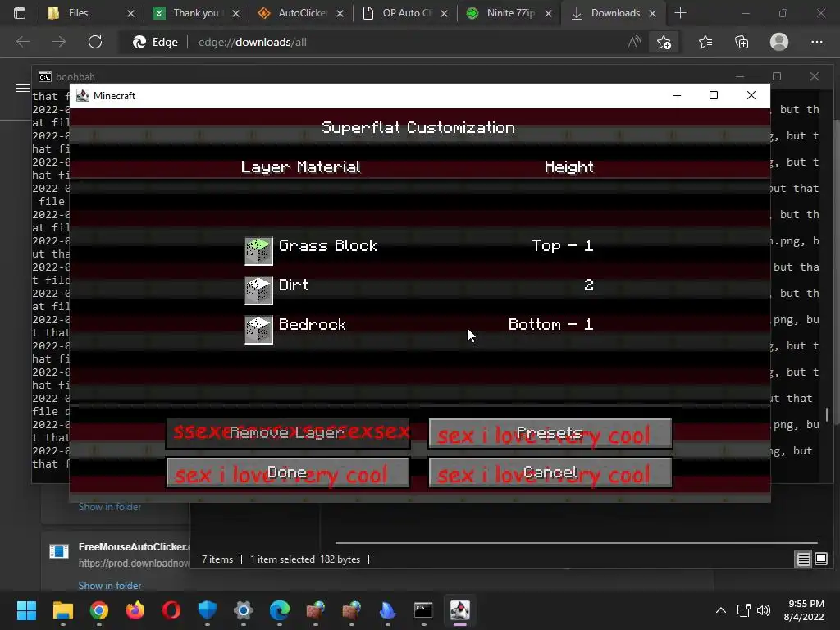840x630 pixels.
Task: Open the Favorites list icon
Action: click(x=705, y=42)
